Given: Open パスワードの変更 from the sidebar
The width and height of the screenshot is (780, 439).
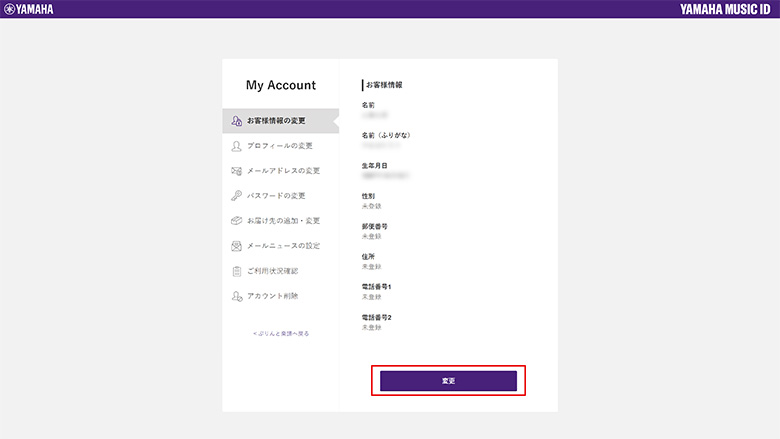Looking at the screenshot, I should point(276,196).
